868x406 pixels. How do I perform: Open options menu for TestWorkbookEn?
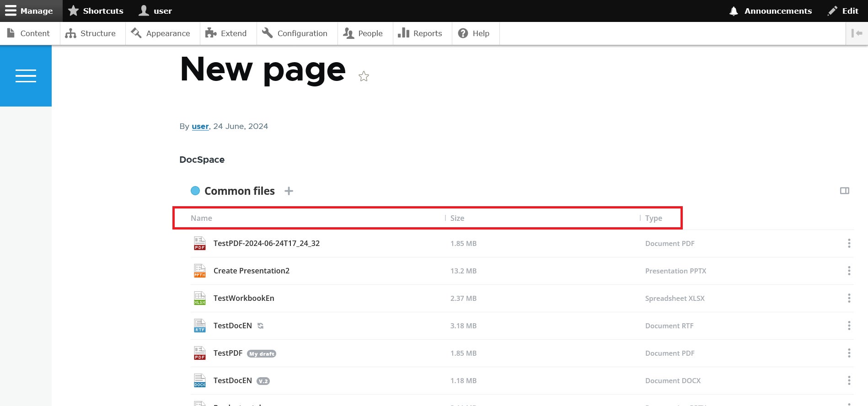pos(849,298)
